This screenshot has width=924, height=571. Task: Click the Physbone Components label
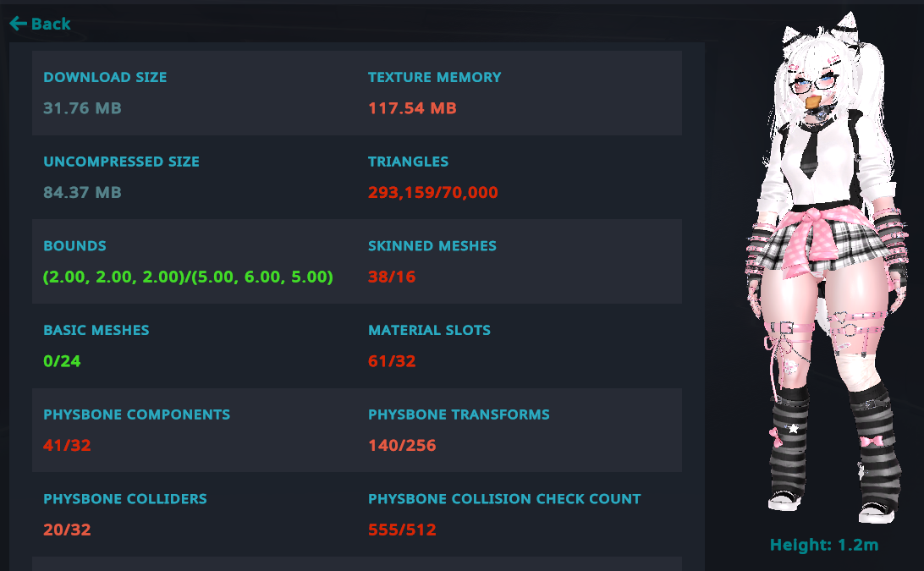click(x=137, y=415)
